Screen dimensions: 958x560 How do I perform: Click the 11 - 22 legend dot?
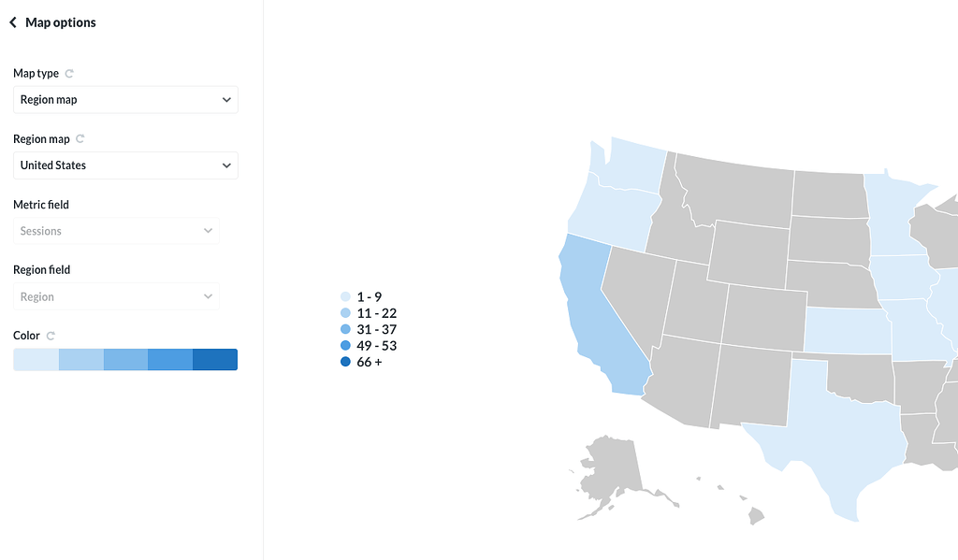(x=345, y=313)
